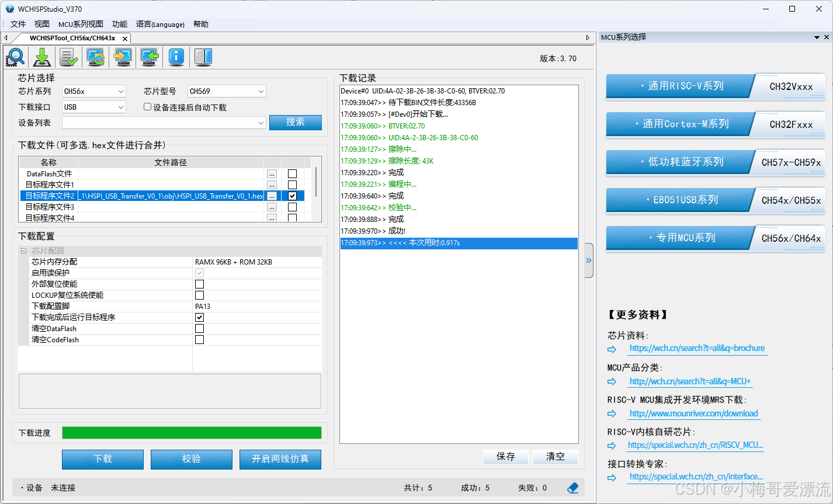The width and height of the screenshot is (833, 504).
Task: Open the MounRiver download link
Action: pyautogui.click(x=693, y=413)
